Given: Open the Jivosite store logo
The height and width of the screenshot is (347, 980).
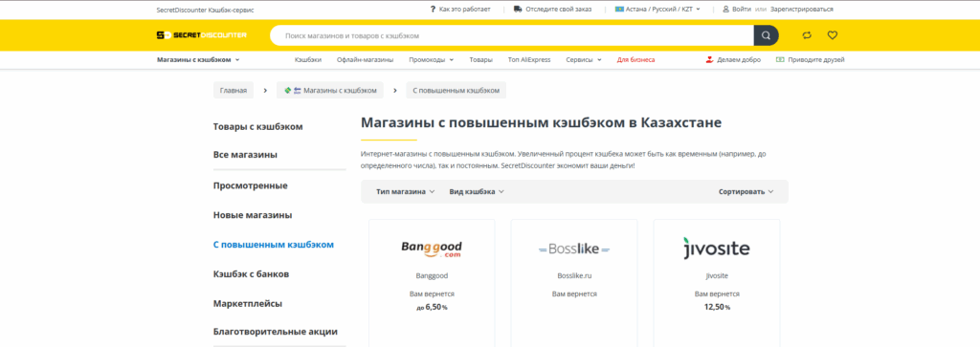Looking at the screenshot, I should tap(716, 248).
